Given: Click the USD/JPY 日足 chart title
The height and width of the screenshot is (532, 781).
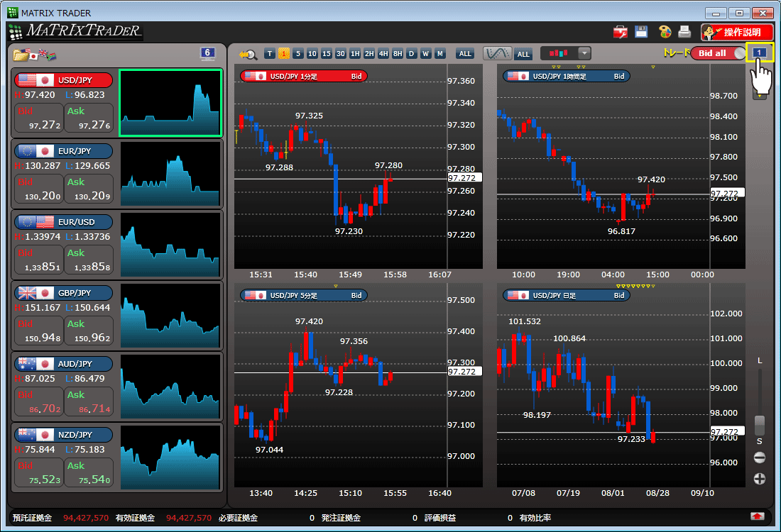Looking at the screenshot, I should click(567, 295).
